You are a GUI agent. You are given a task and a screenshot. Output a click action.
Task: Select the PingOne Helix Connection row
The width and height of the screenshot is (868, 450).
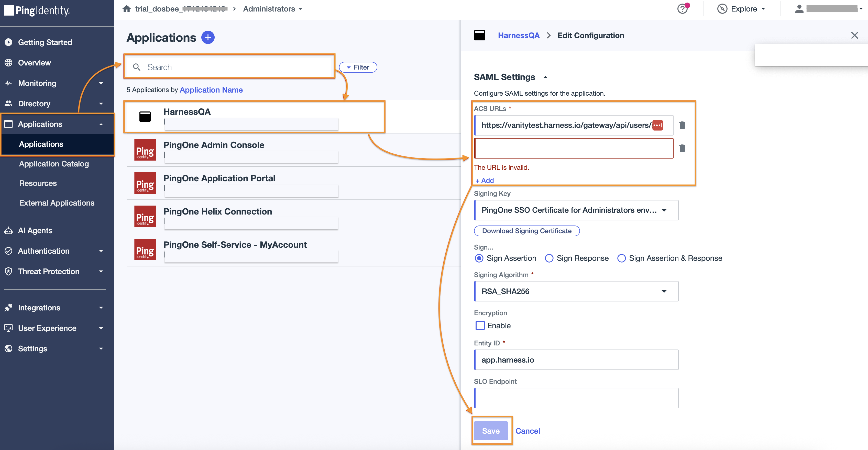(293, 216)
